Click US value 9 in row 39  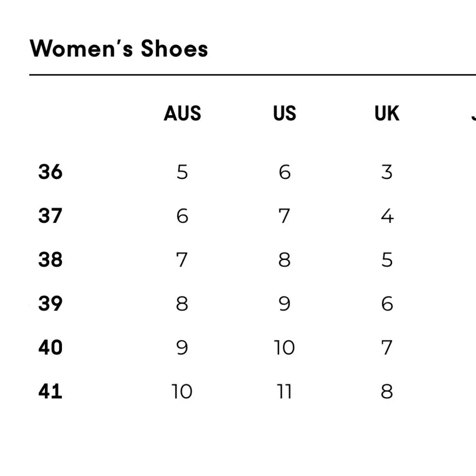[x=285, y=304]
